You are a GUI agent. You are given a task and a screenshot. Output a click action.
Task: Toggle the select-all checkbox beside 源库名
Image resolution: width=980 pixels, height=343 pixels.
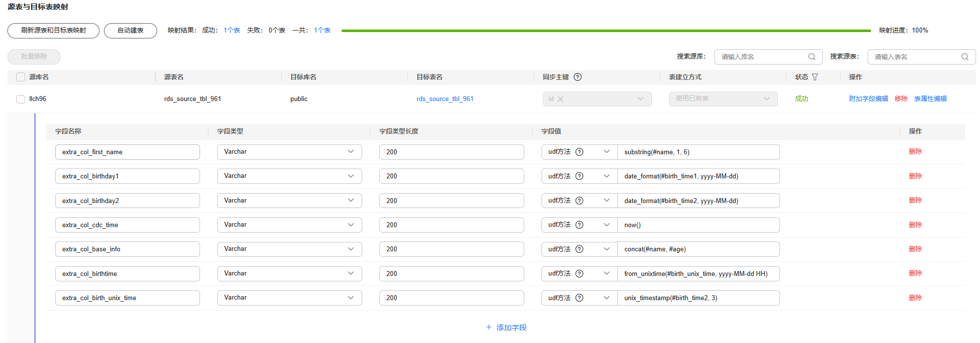tap(21, 77)
